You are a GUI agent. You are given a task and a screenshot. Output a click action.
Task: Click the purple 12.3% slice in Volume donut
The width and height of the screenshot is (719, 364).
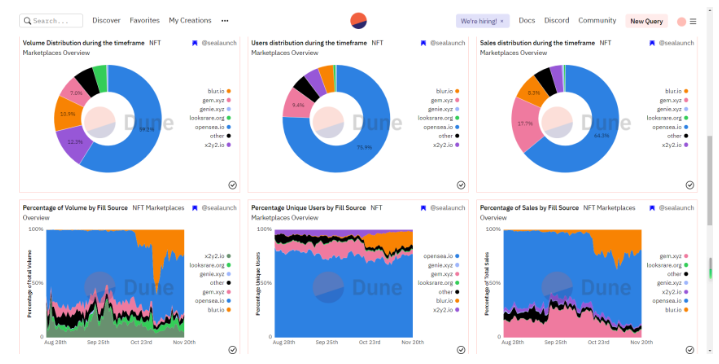(x=75, y=143)
